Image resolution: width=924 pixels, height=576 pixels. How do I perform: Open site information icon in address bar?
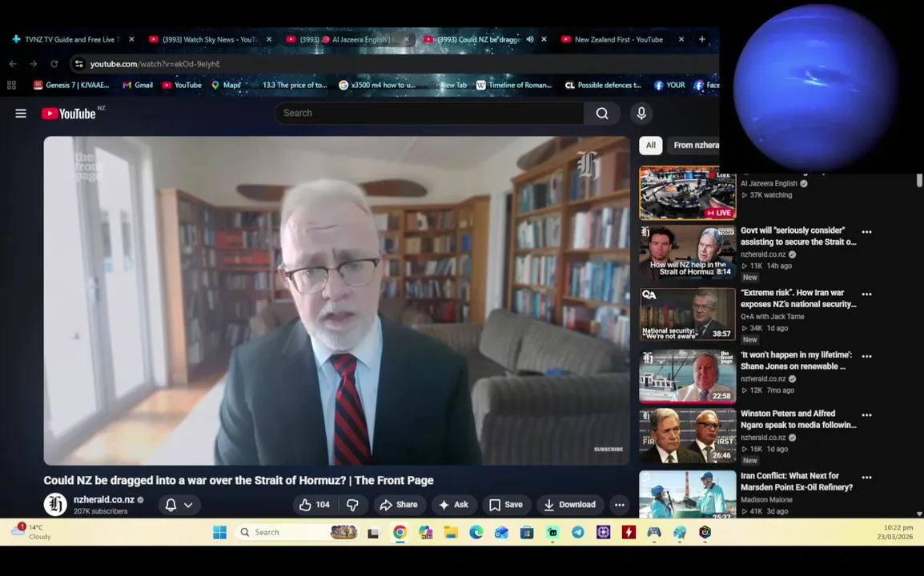(x=79, y=64)
